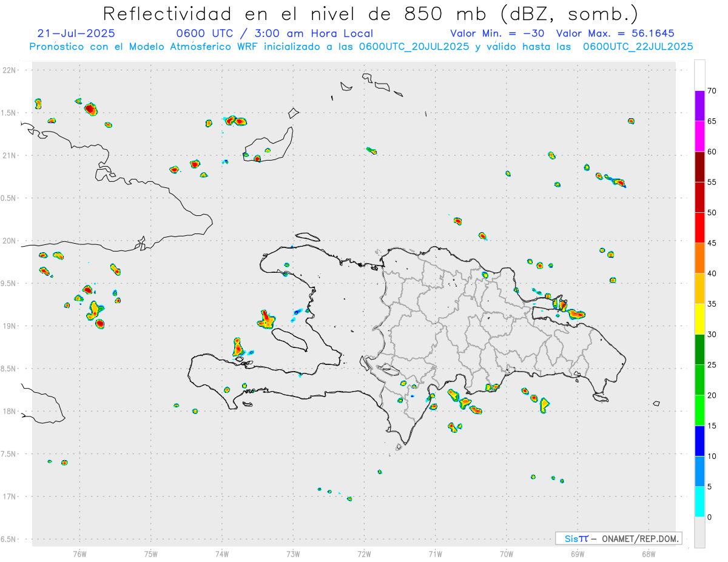The width and height of the screenshot is (728, 562).
Task: Click the '71W' longitude label
Action: [x=435, y=553]
